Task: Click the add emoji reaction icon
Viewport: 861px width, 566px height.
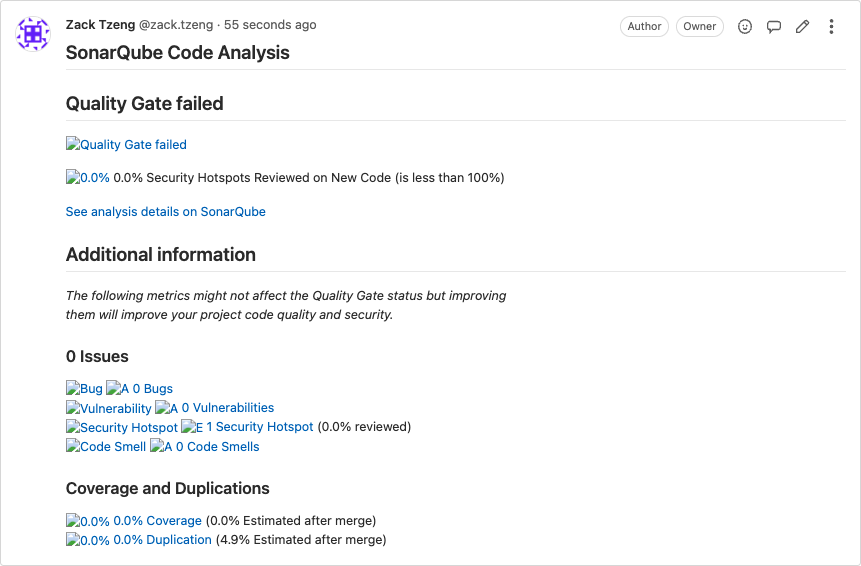Action: 745,27
